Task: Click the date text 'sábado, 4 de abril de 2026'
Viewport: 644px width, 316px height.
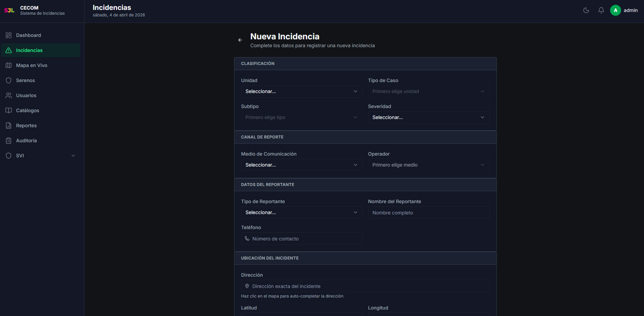Action: click(x=119, y=15)
